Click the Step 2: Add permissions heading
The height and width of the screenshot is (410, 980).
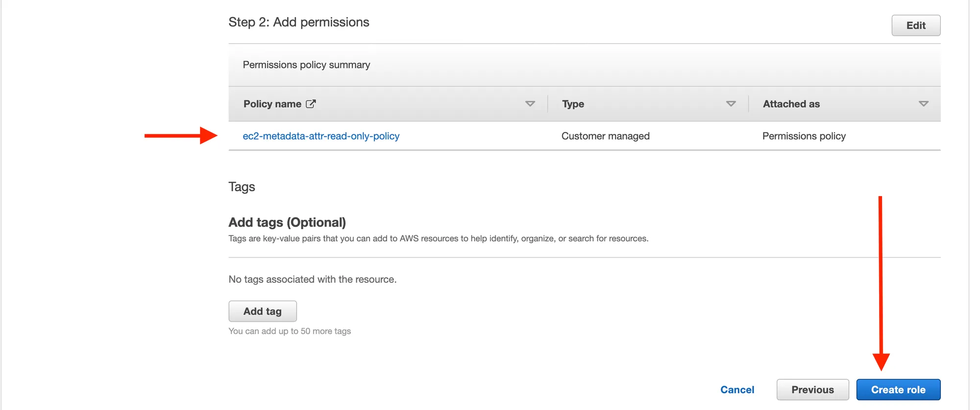(x=298, y=22)
